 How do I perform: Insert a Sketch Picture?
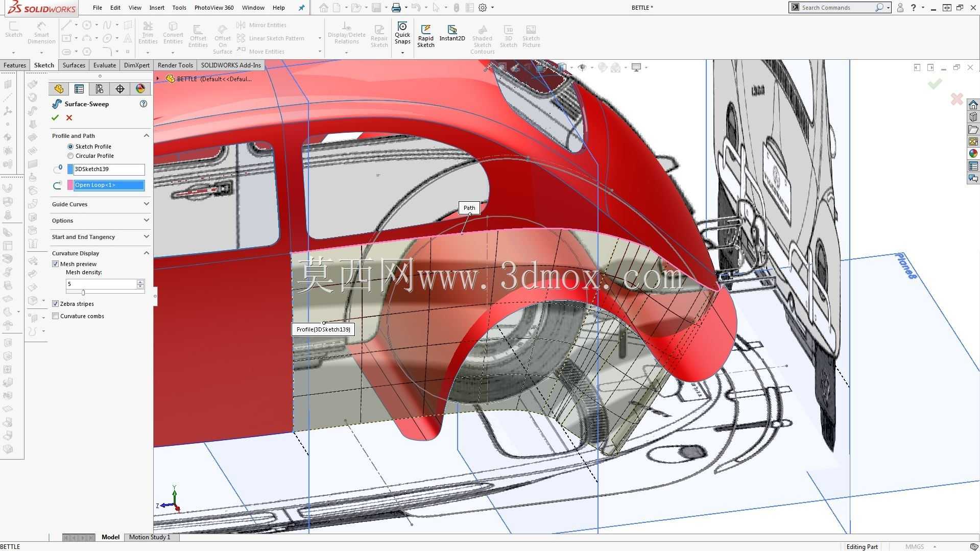(531, 36)
